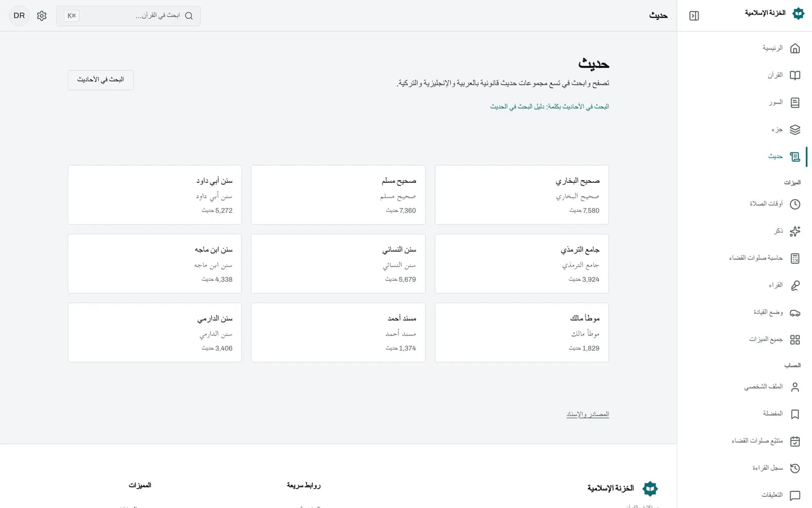Open the sources and attribution link

click(x=588, y=415)
